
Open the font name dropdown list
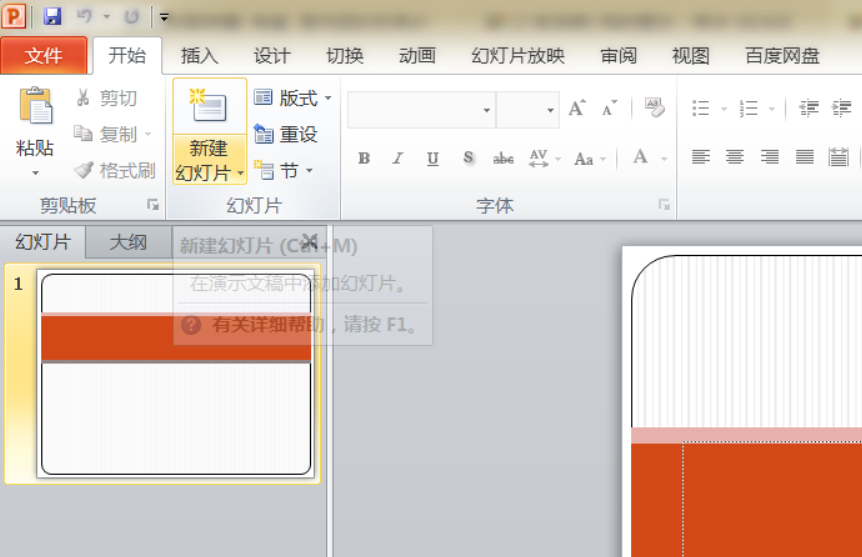(x=487, y=111)
